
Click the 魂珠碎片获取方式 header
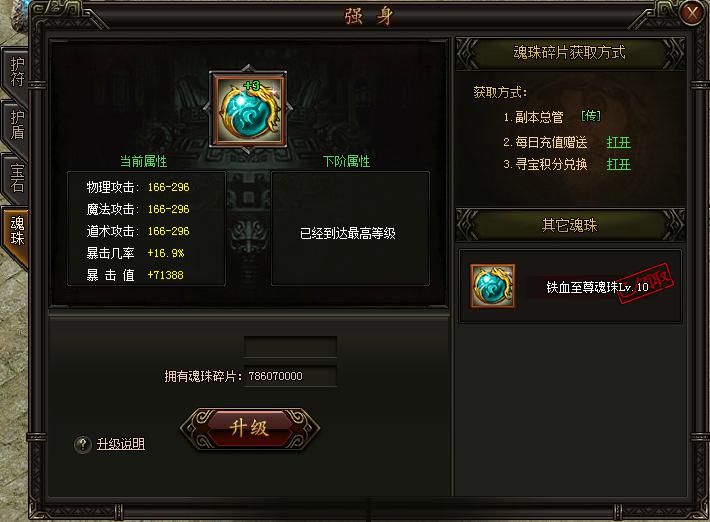click(570, 53)
